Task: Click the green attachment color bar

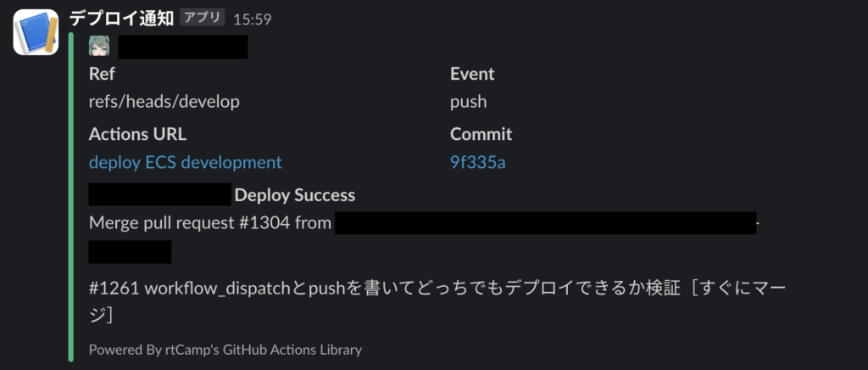Action: coord(71,197)
